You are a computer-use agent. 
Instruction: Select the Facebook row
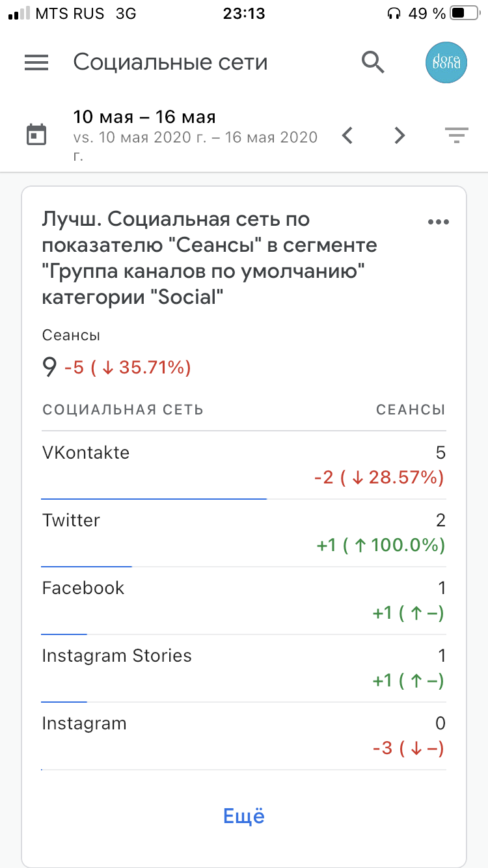244,601
